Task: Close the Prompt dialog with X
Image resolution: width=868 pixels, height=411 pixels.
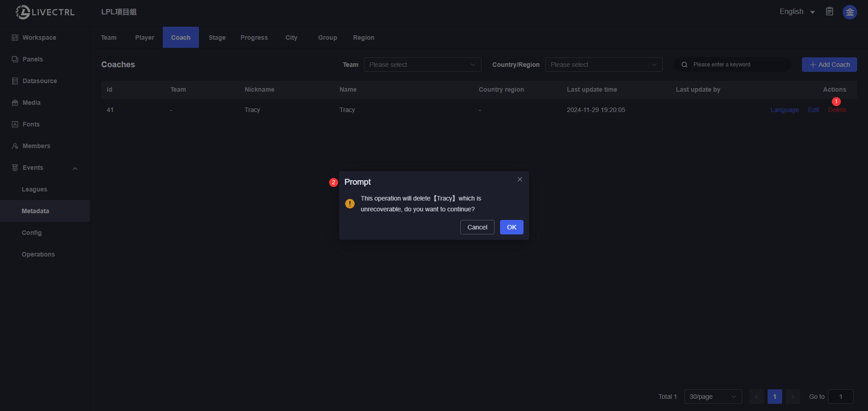Action: pos(520,179)
